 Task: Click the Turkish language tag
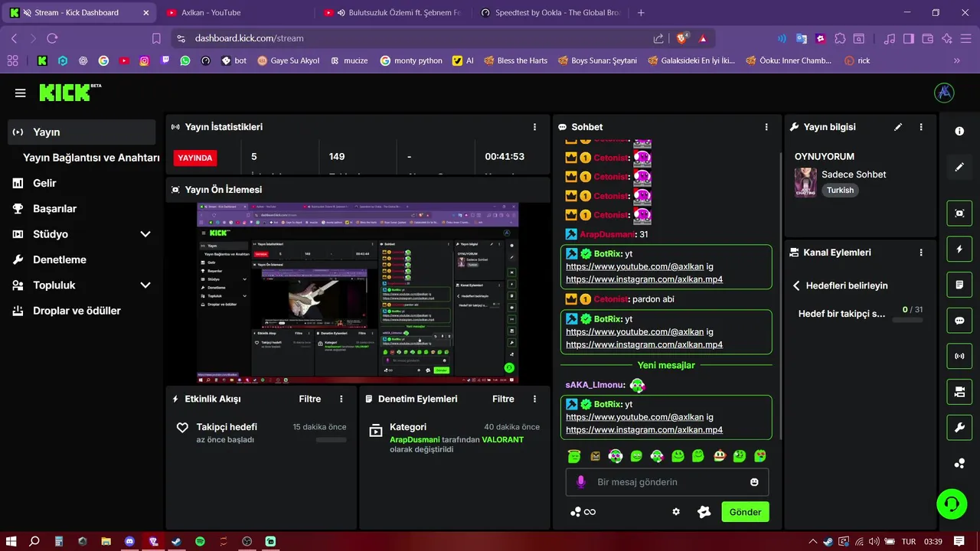[x=840, y=191]
